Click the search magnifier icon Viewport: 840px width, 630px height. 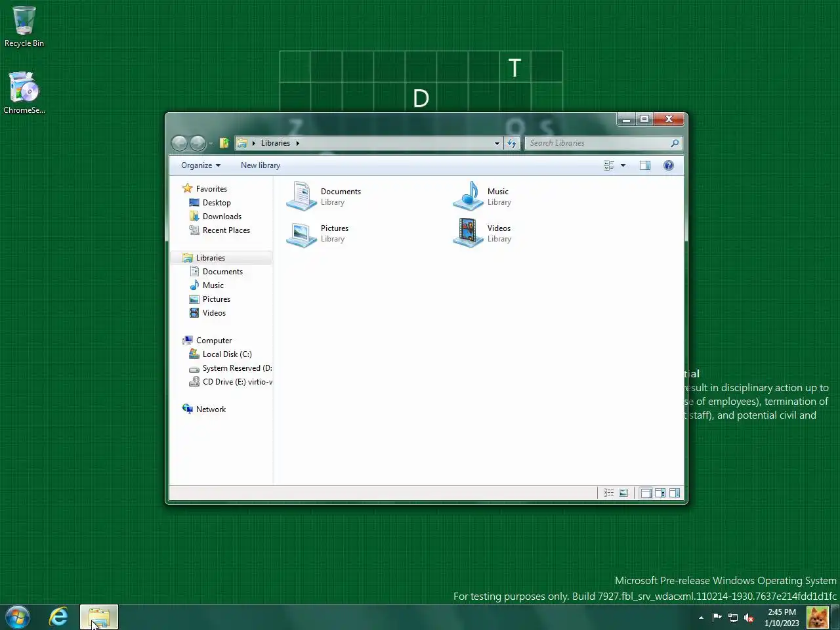pyautogui.click(x=675, y=143)
